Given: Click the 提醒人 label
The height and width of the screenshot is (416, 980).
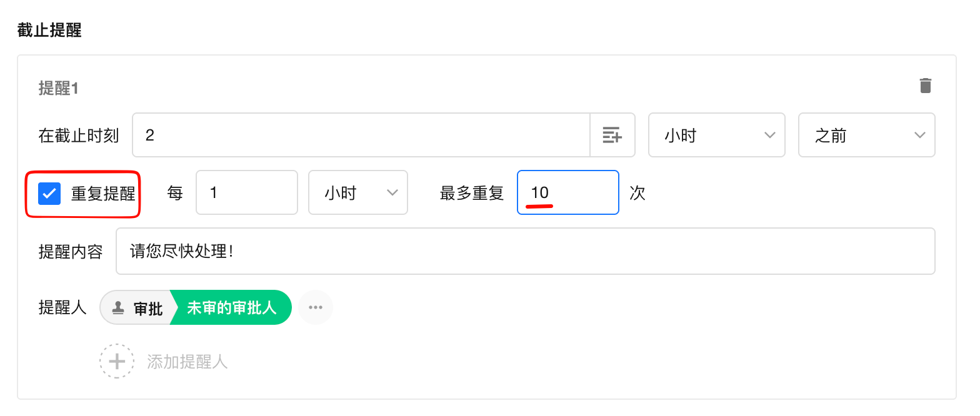Looking at the screenshot, I should [x=62, y=307].
